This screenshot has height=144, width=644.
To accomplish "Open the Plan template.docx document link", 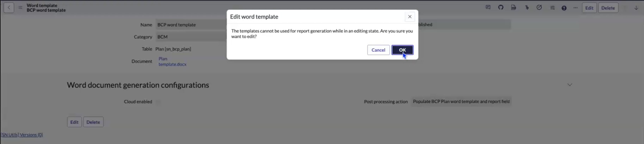I will pos(172,62).
